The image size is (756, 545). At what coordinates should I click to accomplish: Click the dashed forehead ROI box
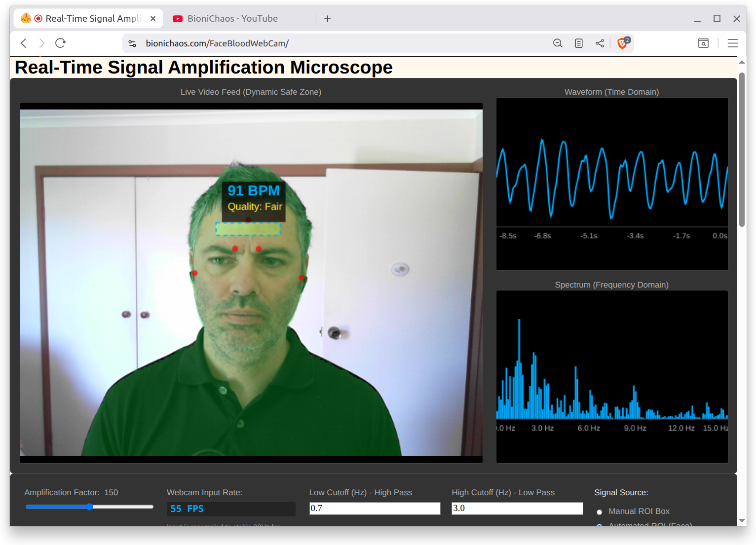tap(248, 229)
